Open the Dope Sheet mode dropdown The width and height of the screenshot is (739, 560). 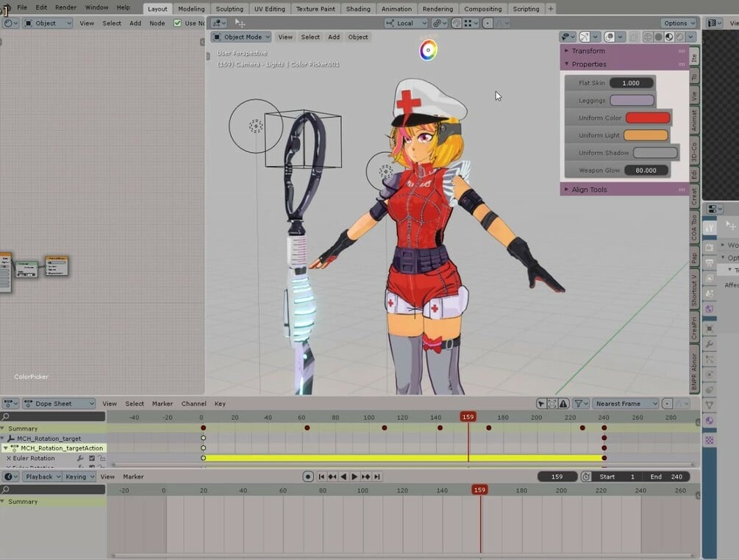(59, 403)
